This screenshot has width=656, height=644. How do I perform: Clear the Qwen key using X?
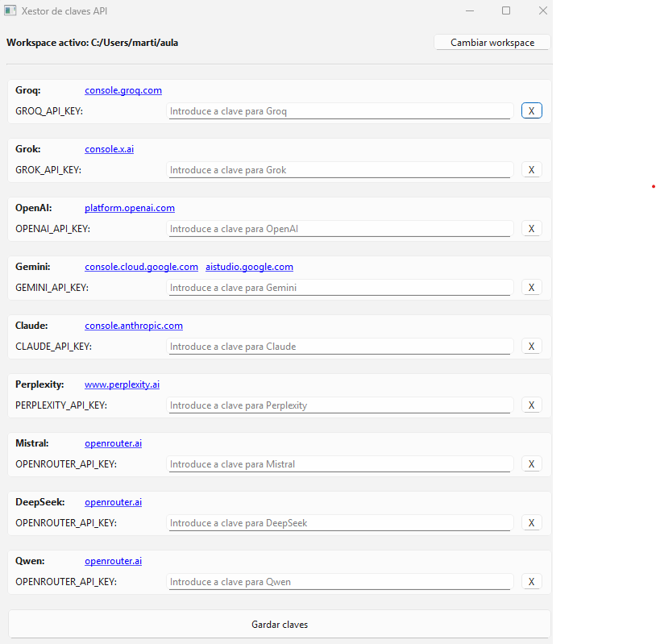pos(531,581)
